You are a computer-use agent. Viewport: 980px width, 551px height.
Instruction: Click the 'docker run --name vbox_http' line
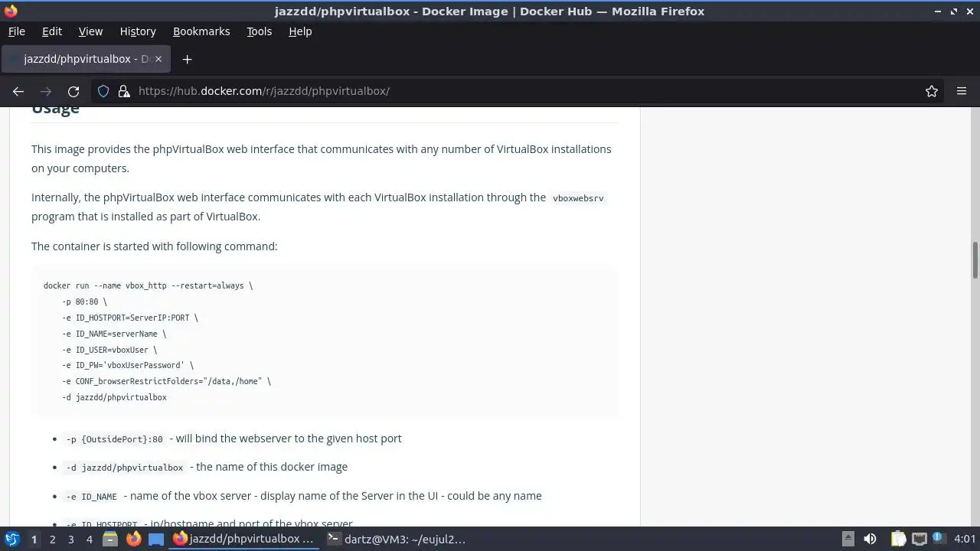tap(148, 285)
